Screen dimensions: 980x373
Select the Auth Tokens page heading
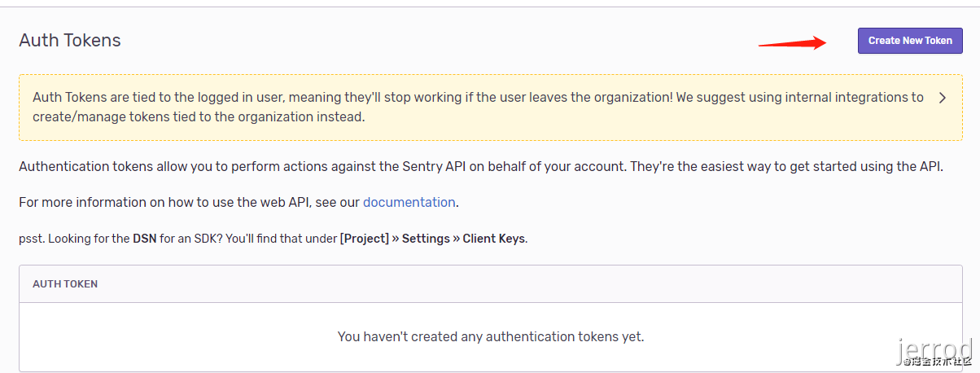pos(70,40)
